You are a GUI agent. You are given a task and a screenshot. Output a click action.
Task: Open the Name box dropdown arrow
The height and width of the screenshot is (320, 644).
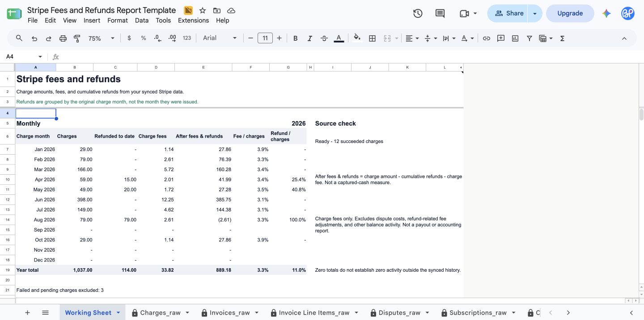pyautogui.click(x=40, y=57)
